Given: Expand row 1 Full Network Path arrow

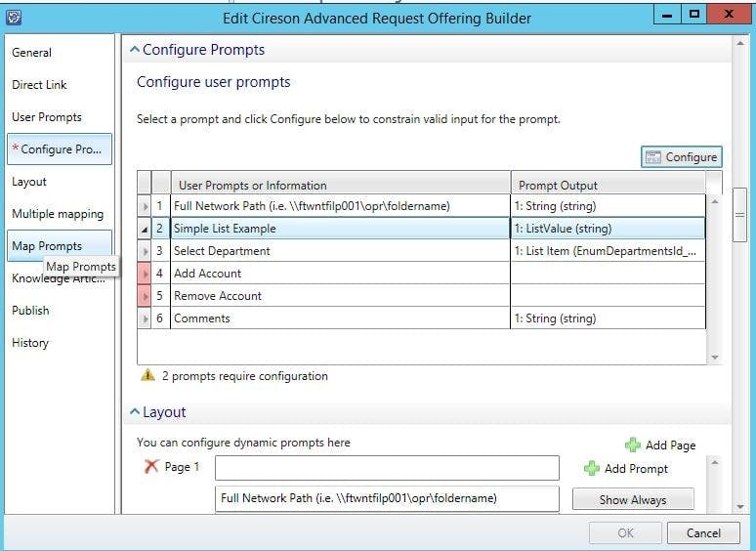Looking at the screenshot, I should point(145,206).
